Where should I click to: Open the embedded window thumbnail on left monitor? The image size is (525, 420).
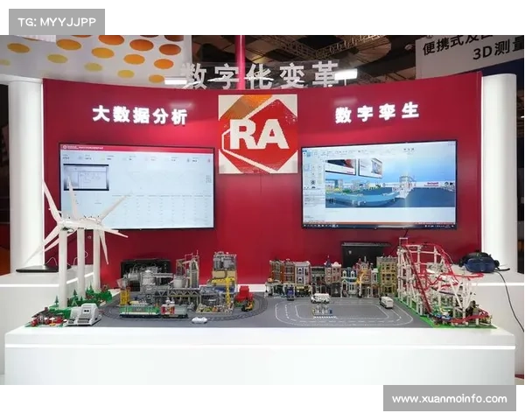(86, 178)
